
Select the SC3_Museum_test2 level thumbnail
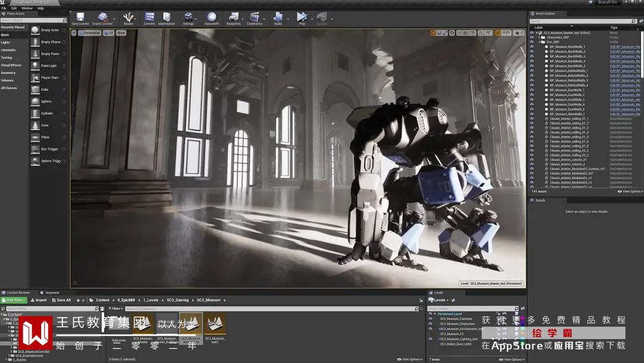215,328
